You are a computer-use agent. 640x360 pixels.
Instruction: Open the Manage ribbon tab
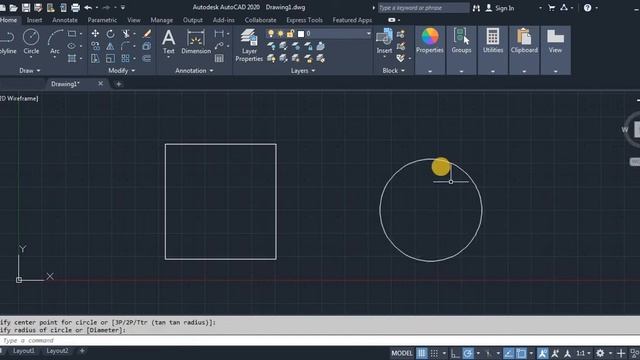click(161, 20)
